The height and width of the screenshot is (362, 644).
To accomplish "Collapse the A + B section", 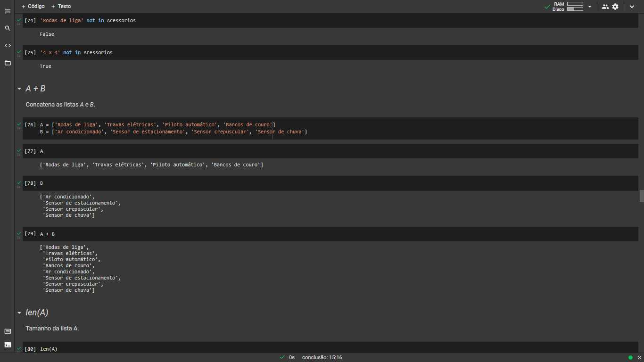I will click(19, 89).
